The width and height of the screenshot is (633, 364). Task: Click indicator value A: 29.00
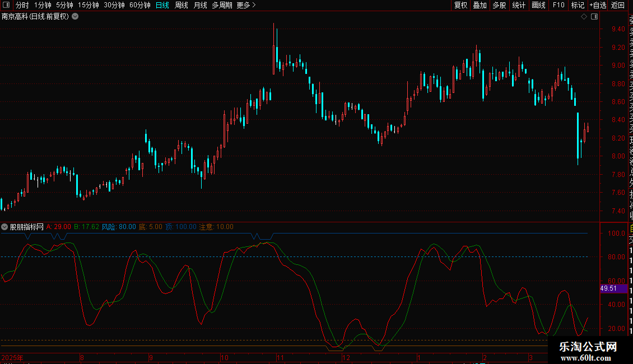click(x=58, y=227)
